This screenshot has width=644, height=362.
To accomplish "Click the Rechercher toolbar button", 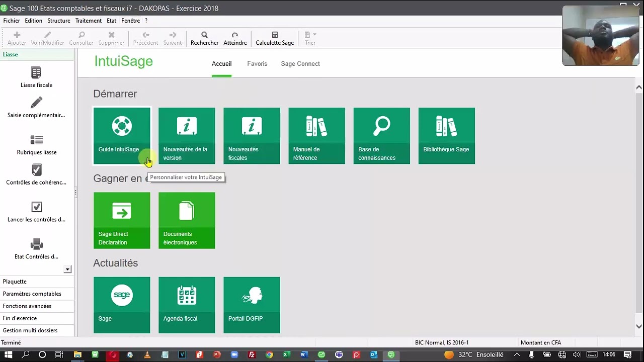I will [x=204, y=39].
